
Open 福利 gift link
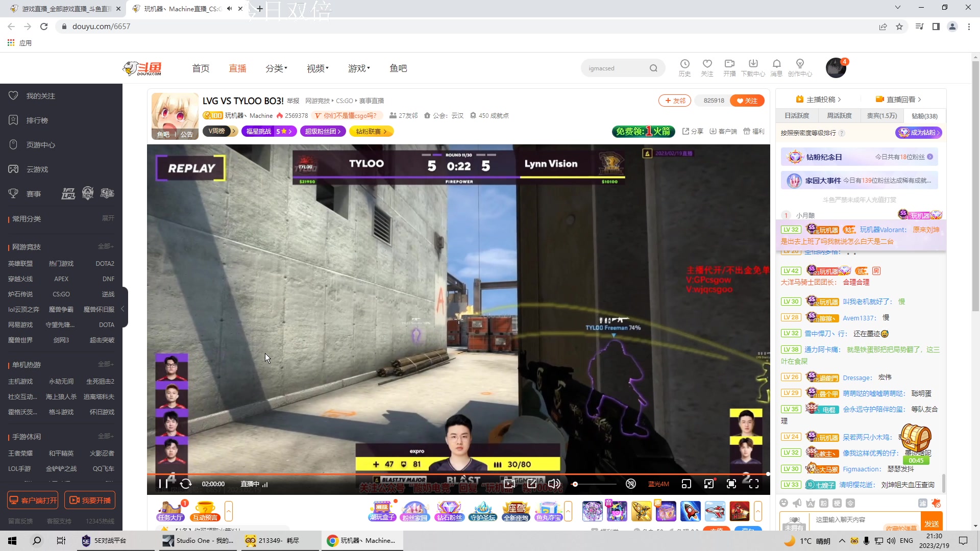[x=754, y=132]
